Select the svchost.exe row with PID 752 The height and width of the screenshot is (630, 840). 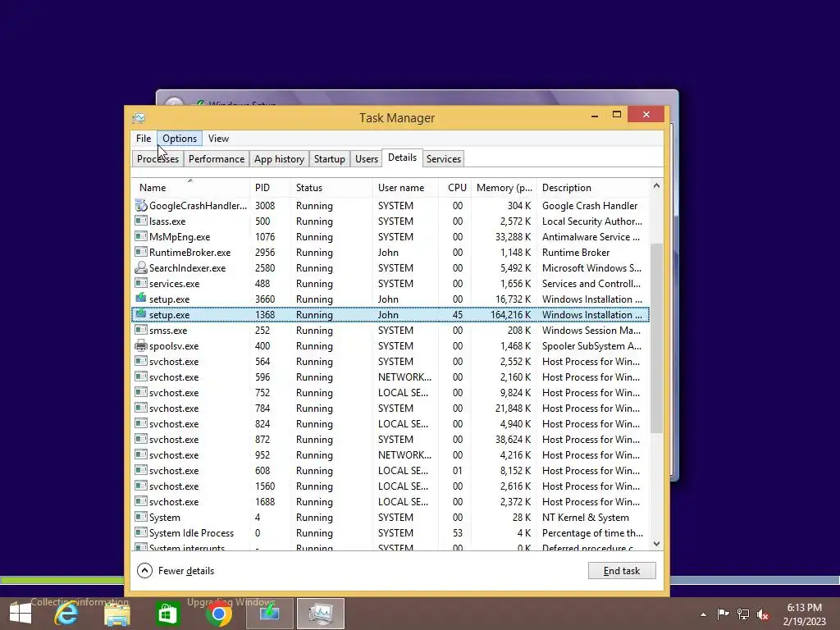point(390,392)
